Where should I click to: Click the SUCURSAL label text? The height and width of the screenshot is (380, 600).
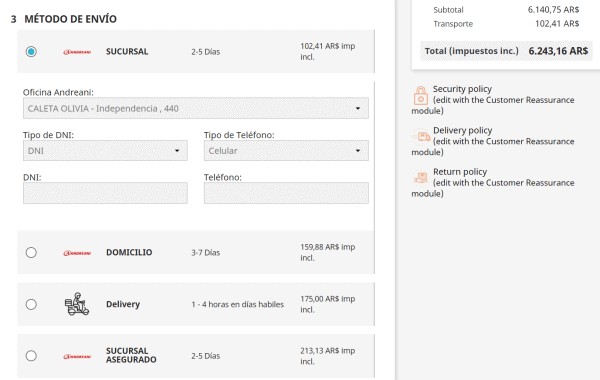(x=127, y=52)
